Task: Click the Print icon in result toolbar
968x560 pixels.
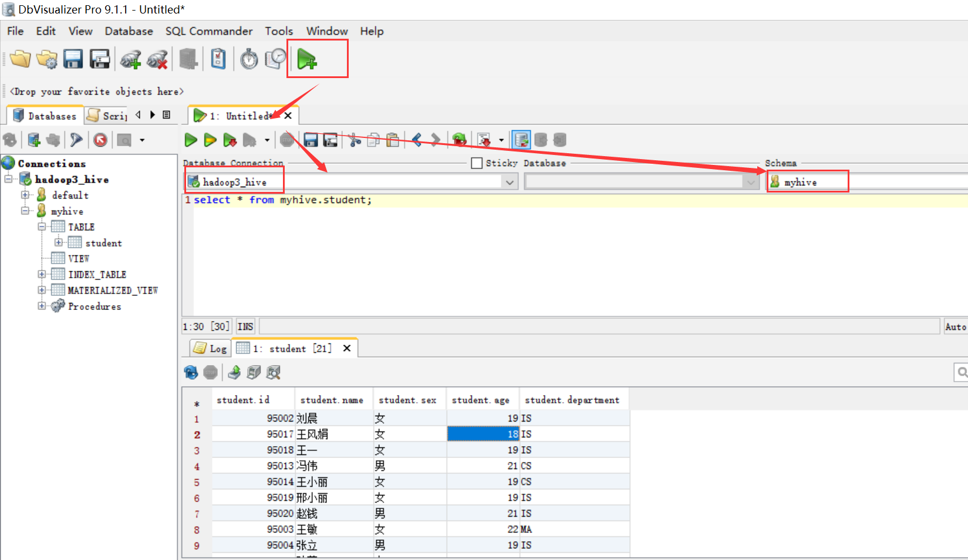Action: click(254, 372)
